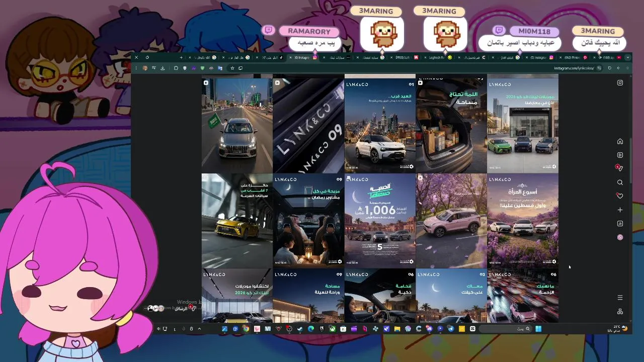This screenshot has width=644, height=362.
Task: Open the open trunk with groceries post
Action: click(x=451, y=125)
